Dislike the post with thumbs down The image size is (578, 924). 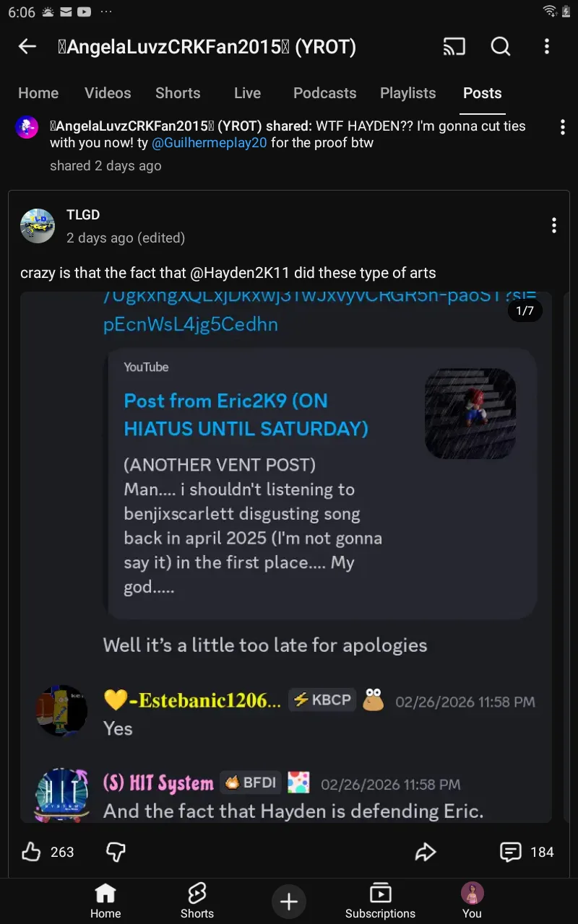[x=116, y=852]
